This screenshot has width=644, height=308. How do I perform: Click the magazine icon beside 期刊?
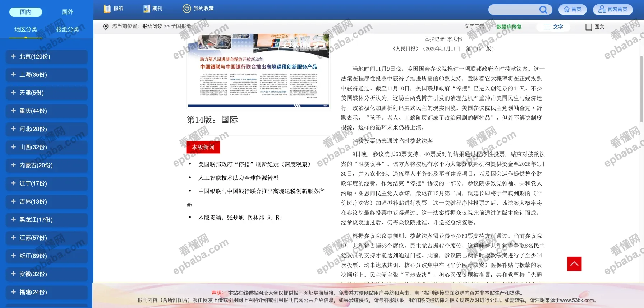click(x=147, y=9)
